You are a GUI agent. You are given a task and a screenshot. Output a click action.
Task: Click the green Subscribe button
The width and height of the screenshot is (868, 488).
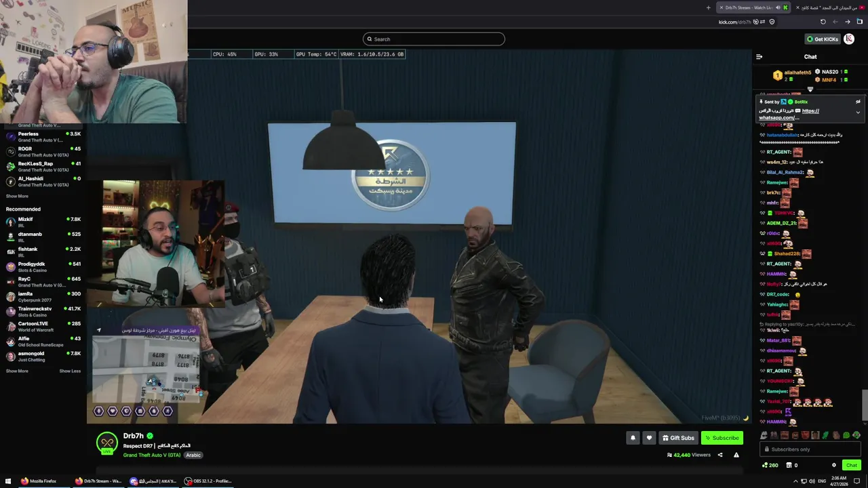click(x=722, y=438)
